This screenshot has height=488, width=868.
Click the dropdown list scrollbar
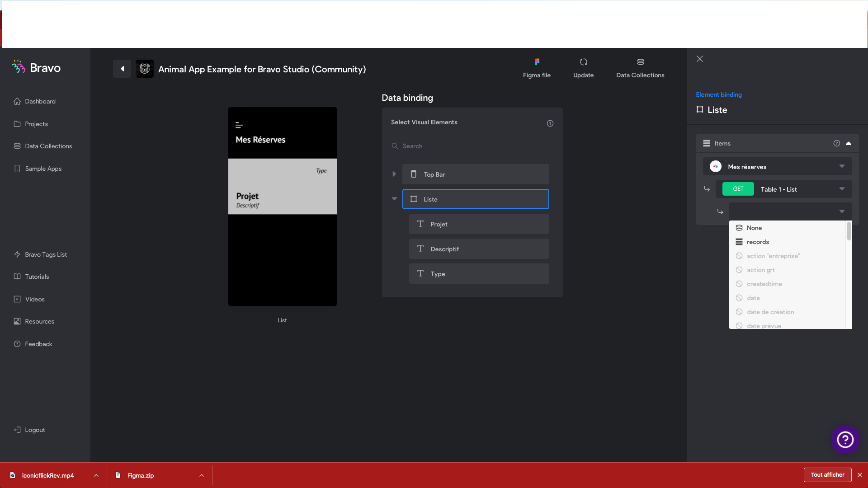(x=849, y=231)
